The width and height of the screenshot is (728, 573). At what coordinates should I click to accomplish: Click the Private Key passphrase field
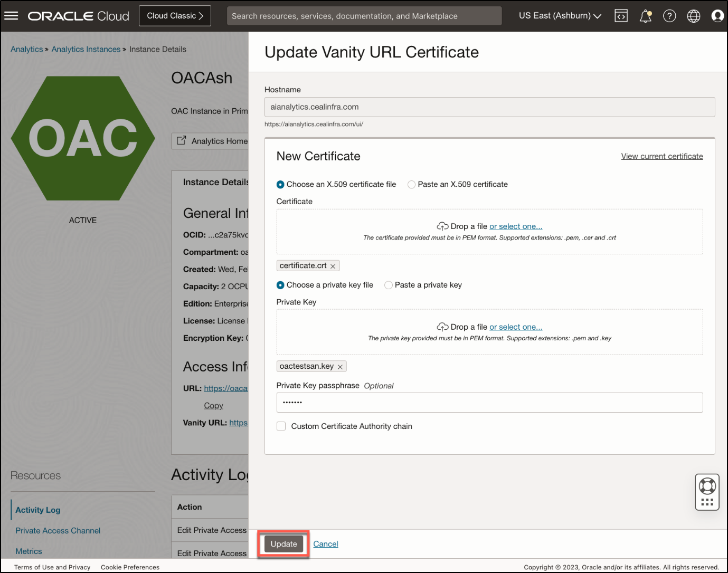pyautogui.click(x=489, y=403)
